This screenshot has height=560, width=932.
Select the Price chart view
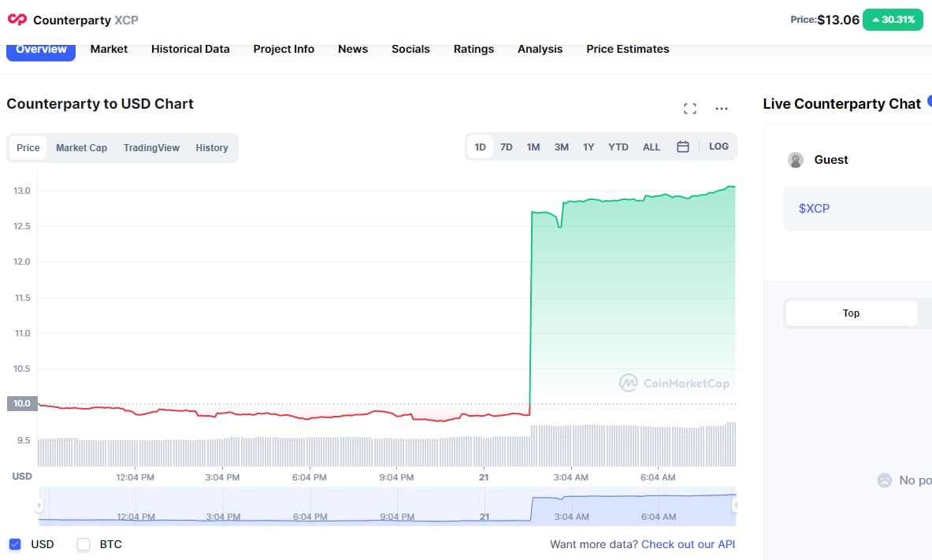28,148
